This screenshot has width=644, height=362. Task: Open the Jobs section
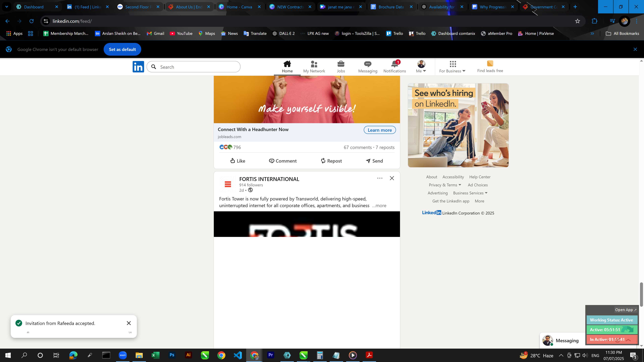click(341, 67)
